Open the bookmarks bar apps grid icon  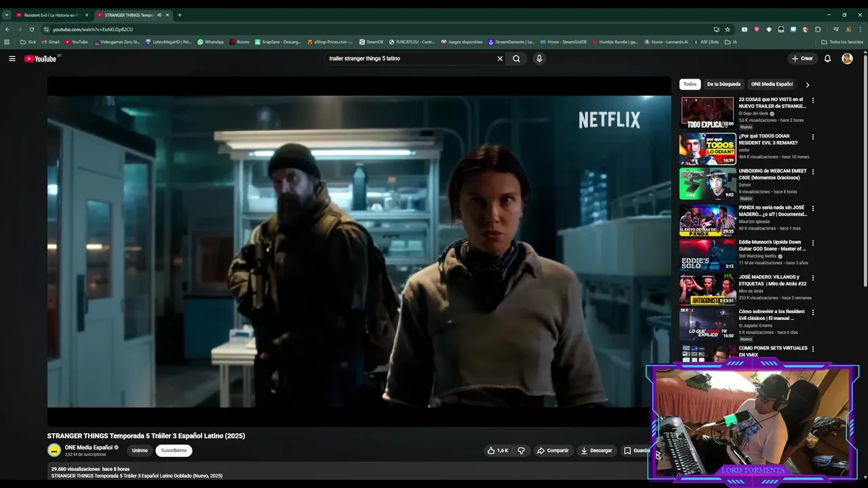click(x=7, y=42)
